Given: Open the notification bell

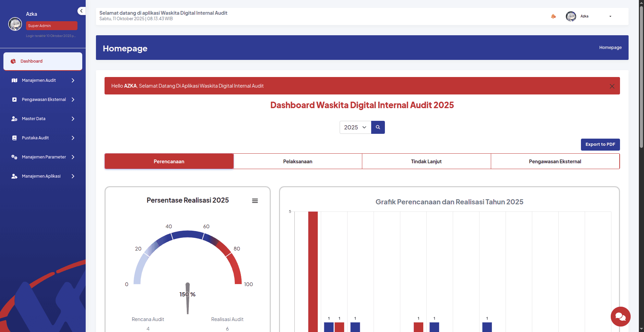Looking at the screenshot, I should [x=553, y=16].
